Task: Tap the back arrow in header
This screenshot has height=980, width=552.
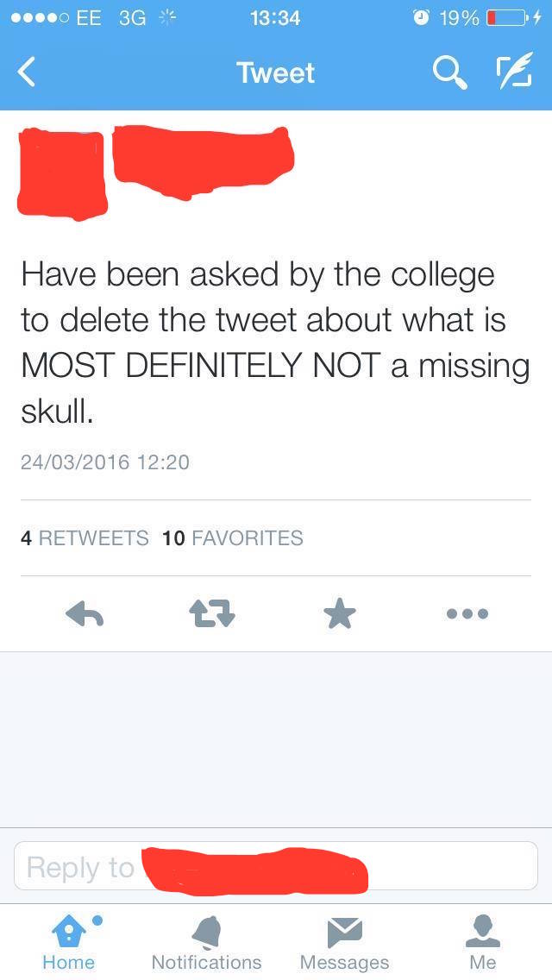Action: coord(26,72)
